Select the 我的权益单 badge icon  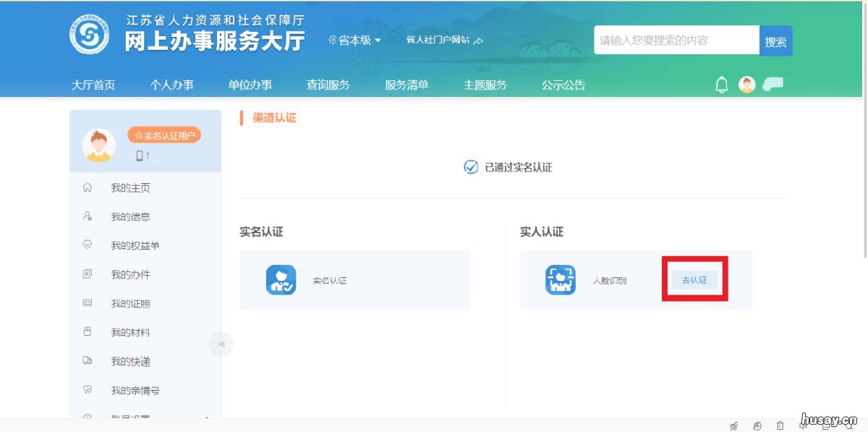tap(87, 245)
